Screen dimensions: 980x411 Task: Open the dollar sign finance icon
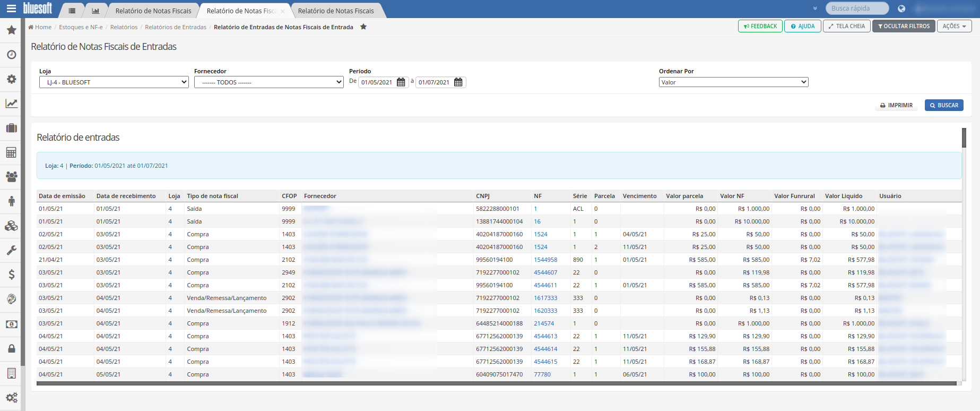tap(11, 275)
